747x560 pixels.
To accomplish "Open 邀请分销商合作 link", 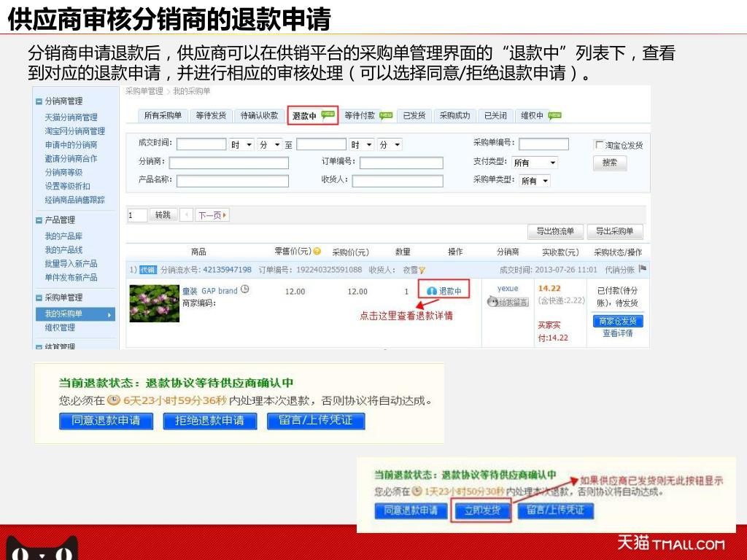I will 71,158.
